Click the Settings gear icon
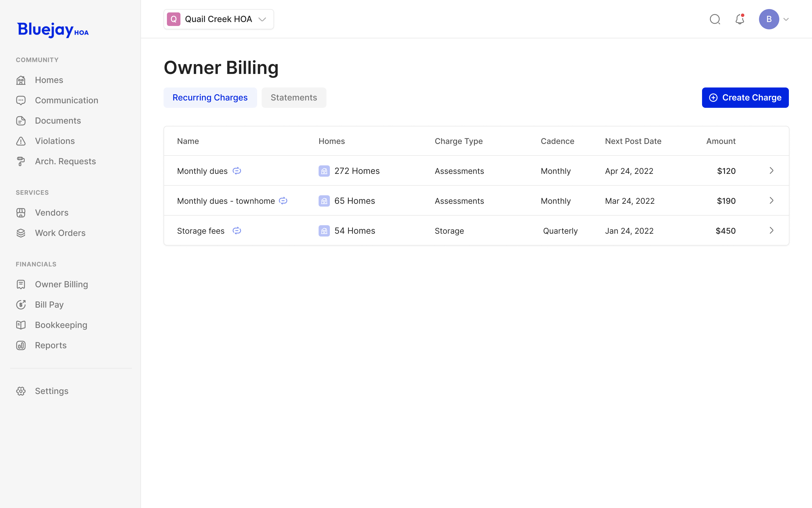812x508 pixels. (21, 391)
